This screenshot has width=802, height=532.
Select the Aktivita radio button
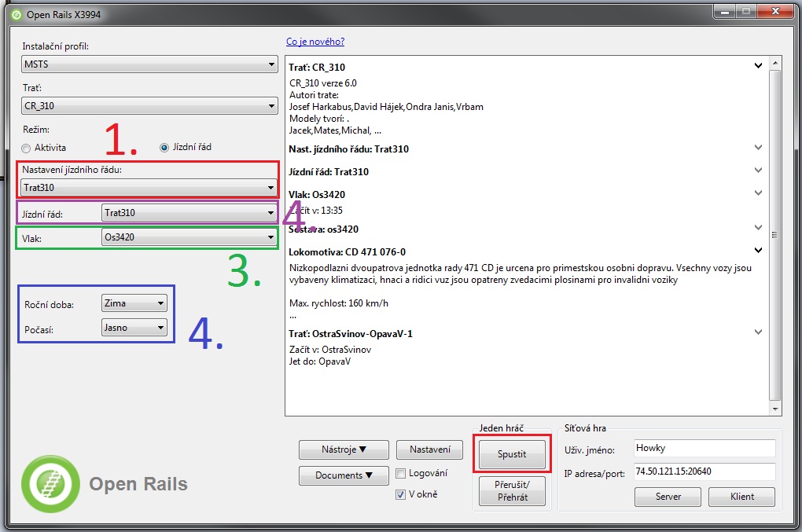pos(27,148)
